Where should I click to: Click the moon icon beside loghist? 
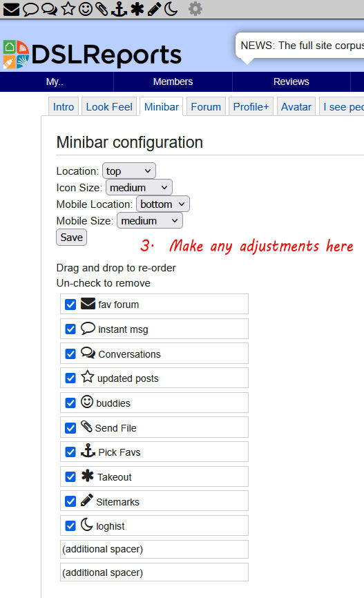[x=86, y=525]
